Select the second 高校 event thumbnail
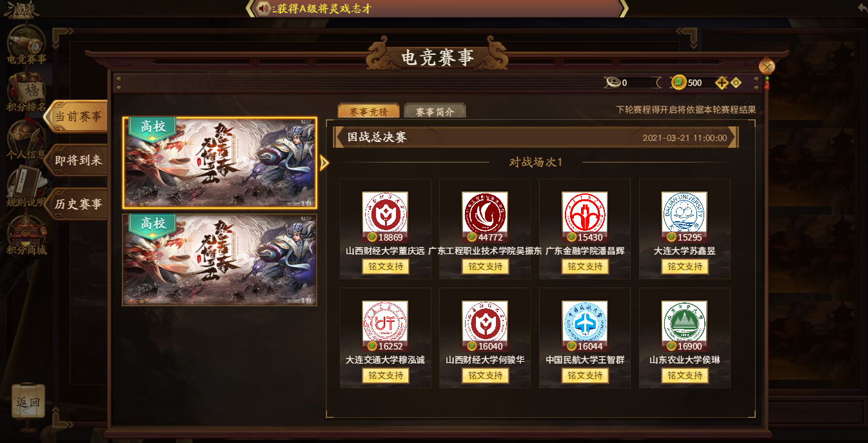Image resolution: width=868 pixels, height=443 pixels. pos(219,260)
